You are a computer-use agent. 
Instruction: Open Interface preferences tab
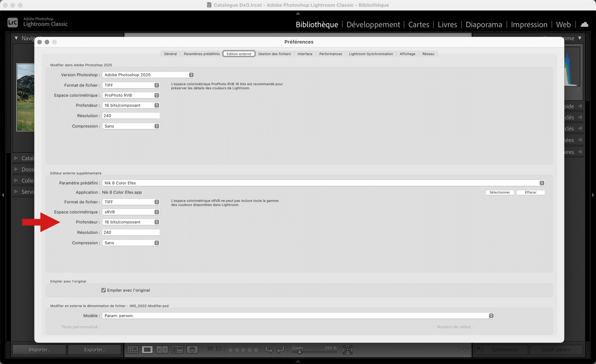pos(305,54)
